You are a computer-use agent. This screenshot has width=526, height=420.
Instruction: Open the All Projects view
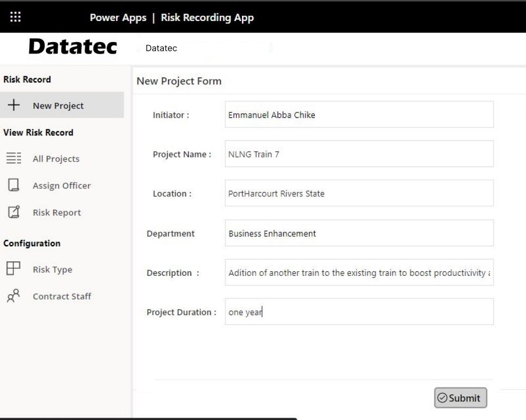coord(57,159)
